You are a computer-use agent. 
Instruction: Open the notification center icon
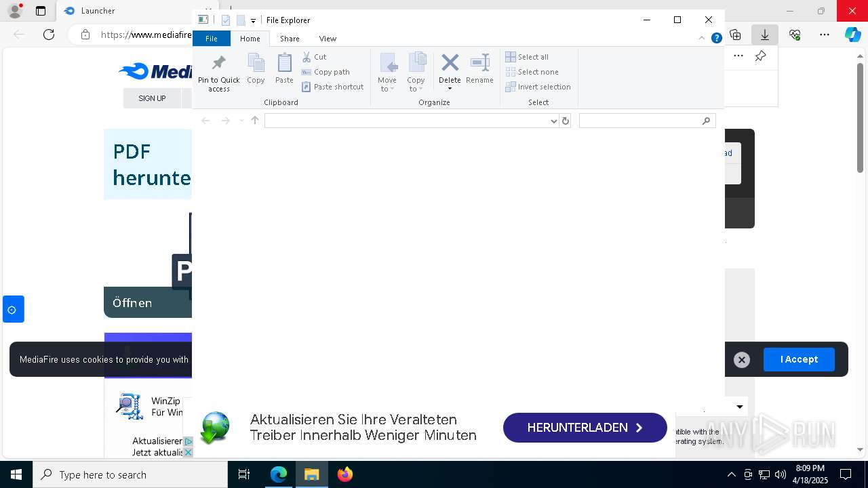click(846, 474)
